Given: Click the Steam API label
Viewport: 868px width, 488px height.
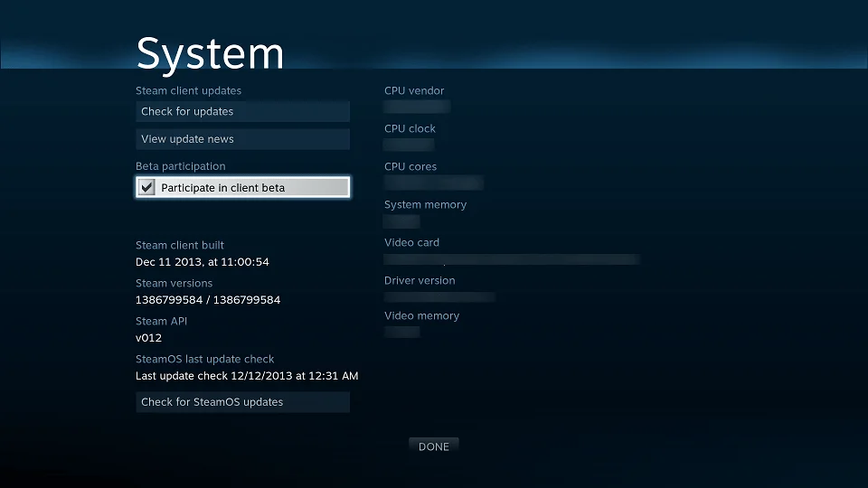Looking at the screenshot, I should coord(161,321).
